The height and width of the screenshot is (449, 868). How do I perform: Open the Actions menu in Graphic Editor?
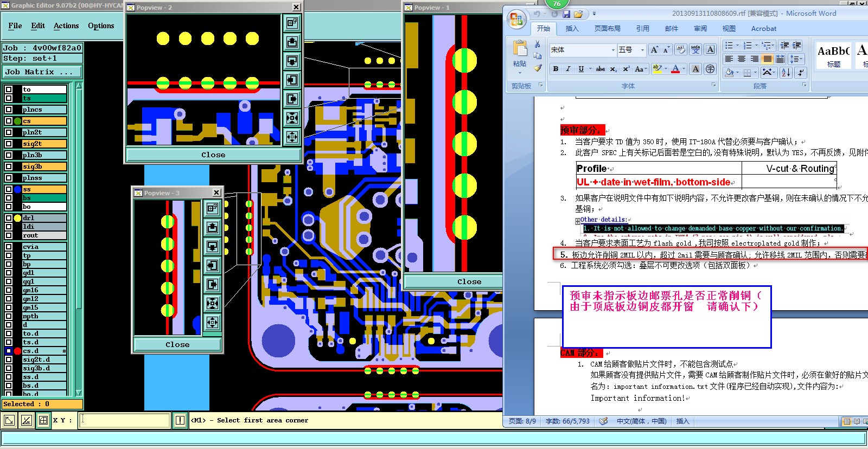(66, 25)
